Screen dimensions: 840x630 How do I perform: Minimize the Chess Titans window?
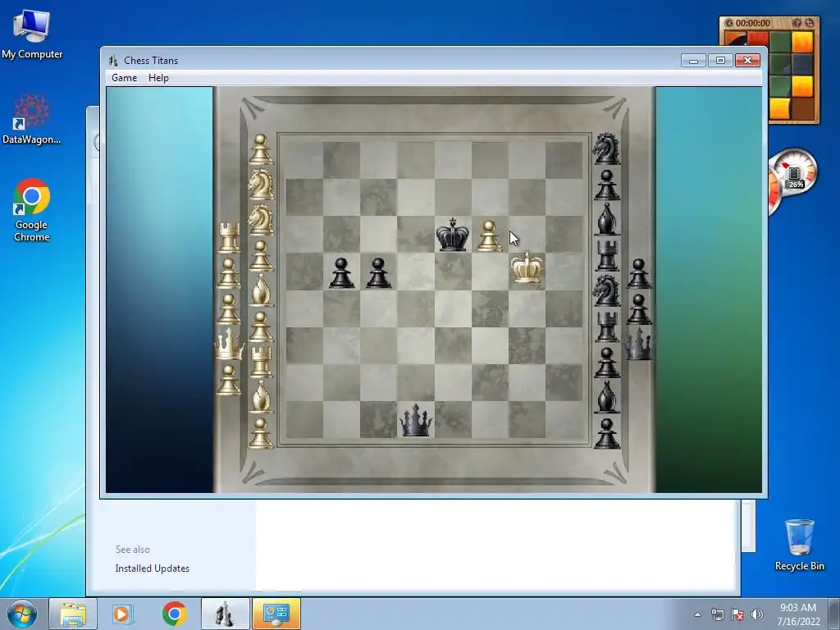click(x=693, y=60)
